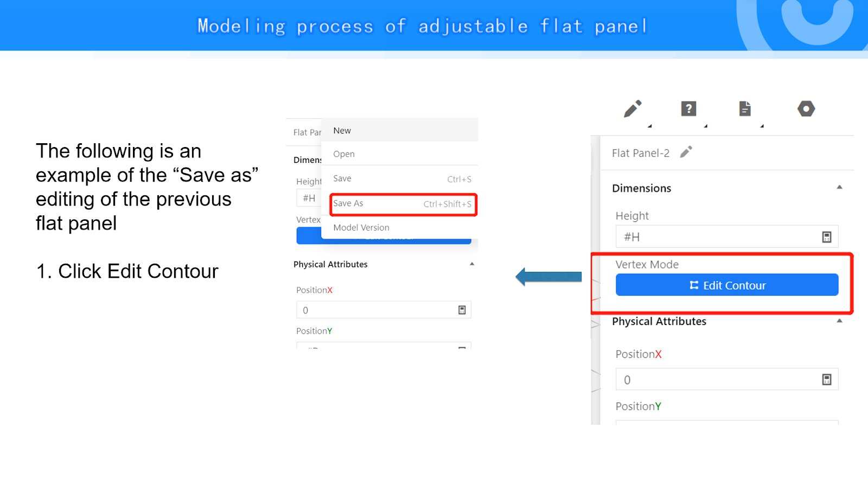Click the right Height #H input field
Viewport: 868px width, 479px height.
click(x=716, y=237)
